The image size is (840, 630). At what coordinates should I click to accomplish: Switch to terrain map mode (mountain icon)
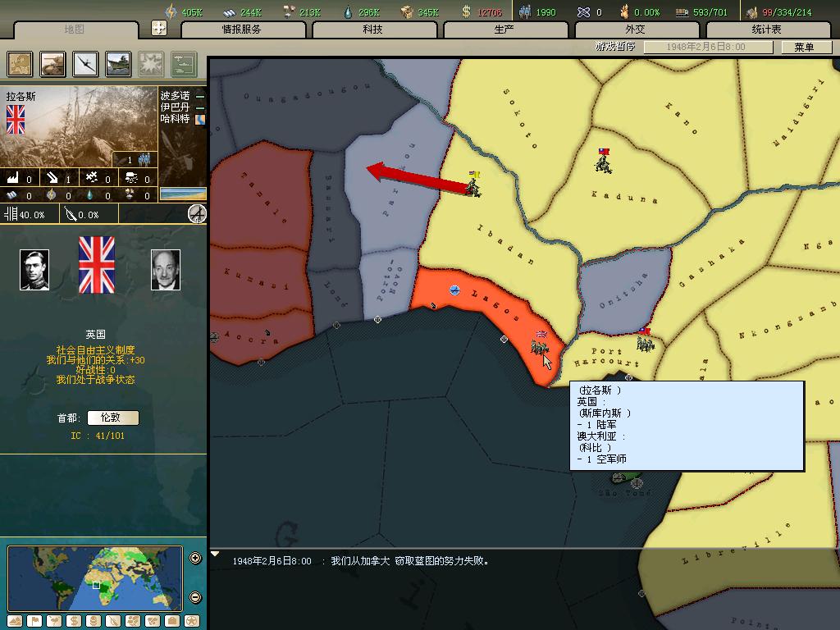pyautogui.click(x=15, y=621)
